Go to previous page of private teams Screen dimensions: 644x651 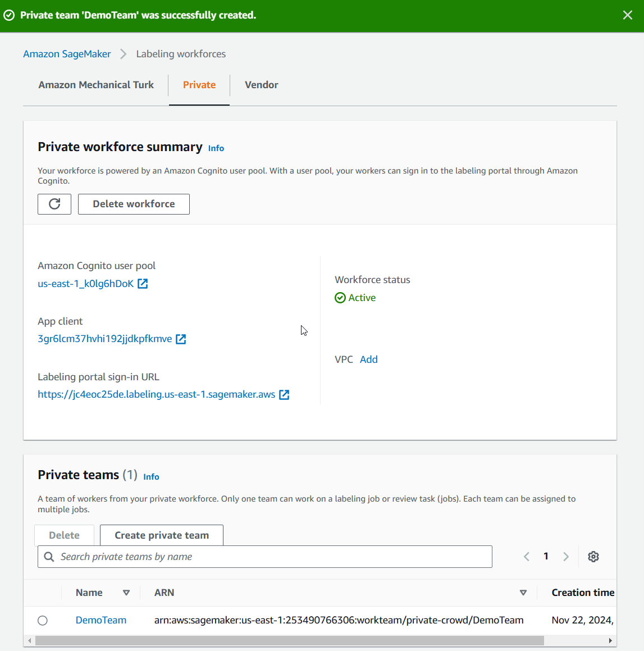pos(527,556)
